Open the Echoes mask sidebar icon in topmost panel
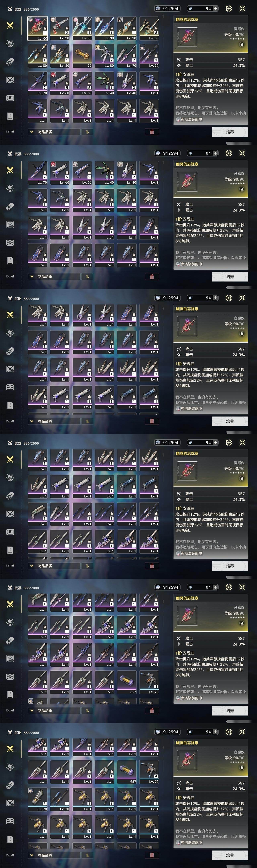 (10, 43)
